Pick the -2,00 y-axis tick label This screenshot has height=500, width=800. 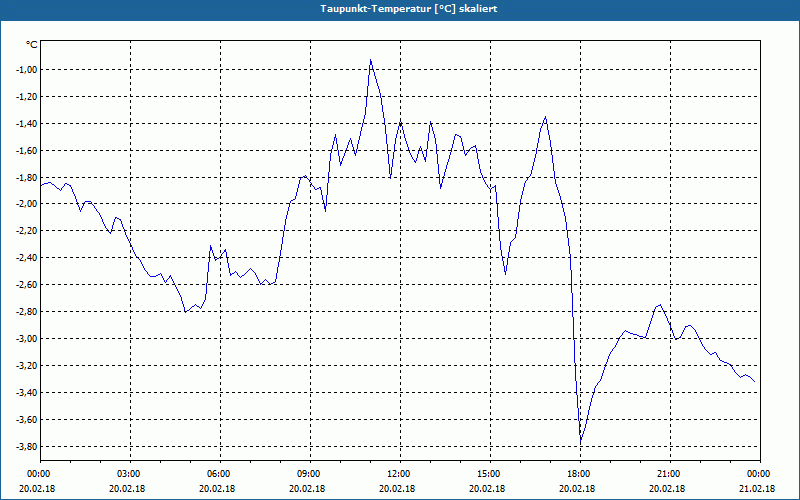[x=27, y=204]
